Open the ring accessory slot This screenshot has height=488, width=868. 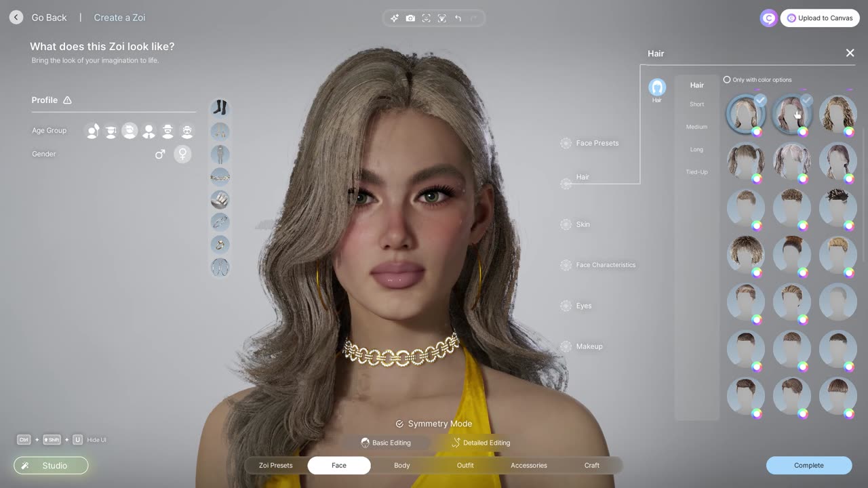pyautogui.click(x=220, y=244)
